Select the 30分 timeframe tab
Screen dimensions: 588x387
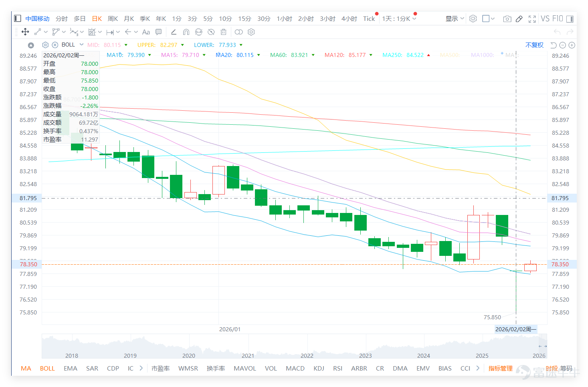click(264, 18)
